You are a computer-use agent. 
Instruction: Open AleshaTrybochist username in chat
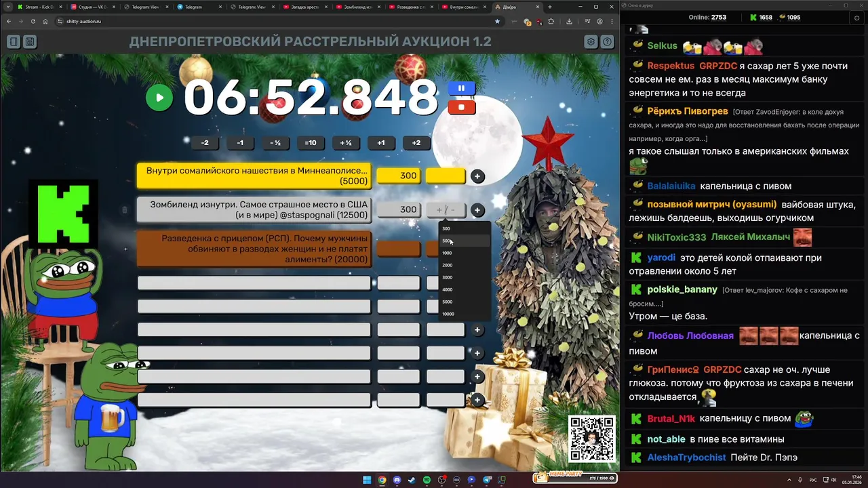coord(686,457)
